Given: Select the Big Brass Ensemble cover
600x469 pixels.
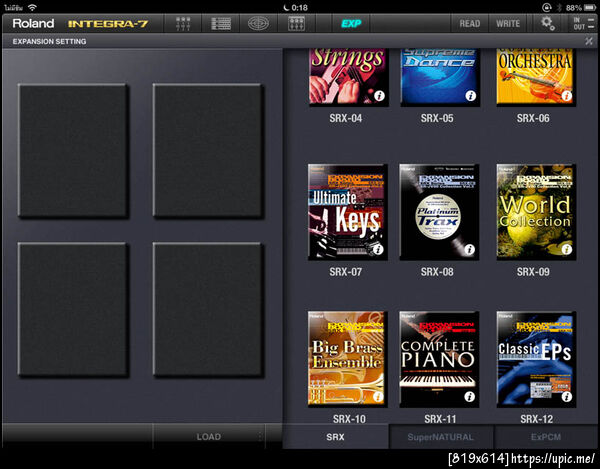Looking at the screenshot, I should pos(347,359).
